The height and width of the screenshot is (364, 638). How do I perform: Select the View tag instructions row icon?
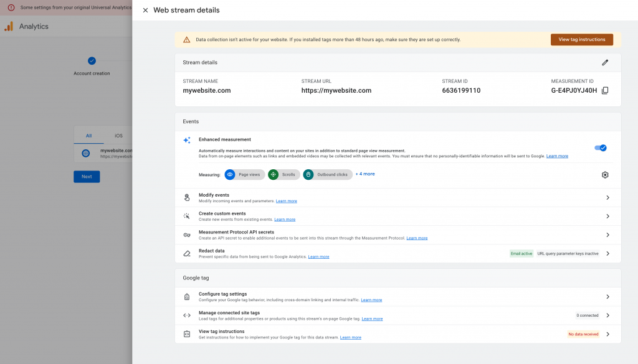[x=186, y=334]
